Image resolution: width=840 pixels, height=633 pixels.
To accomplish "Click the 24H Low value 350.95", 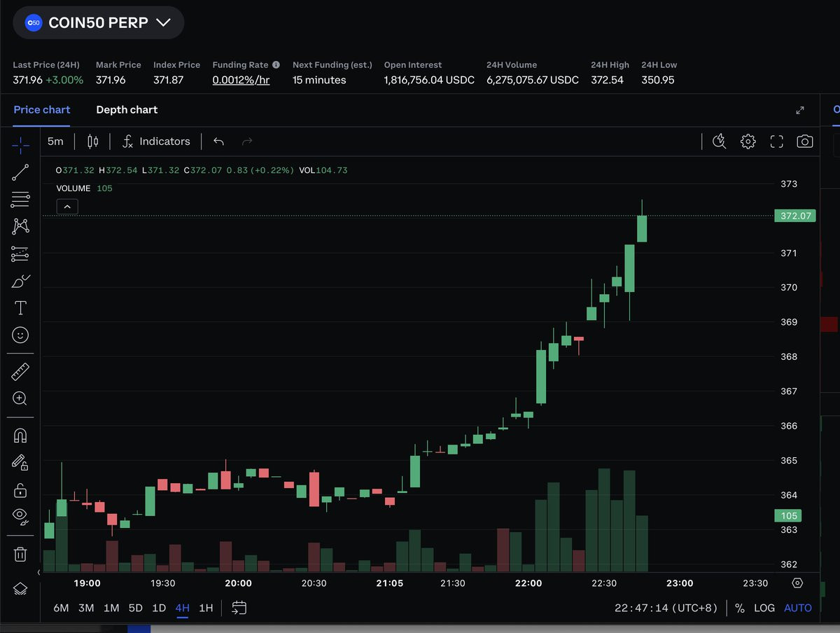I will pyautogui.click(x=658, y=80).
